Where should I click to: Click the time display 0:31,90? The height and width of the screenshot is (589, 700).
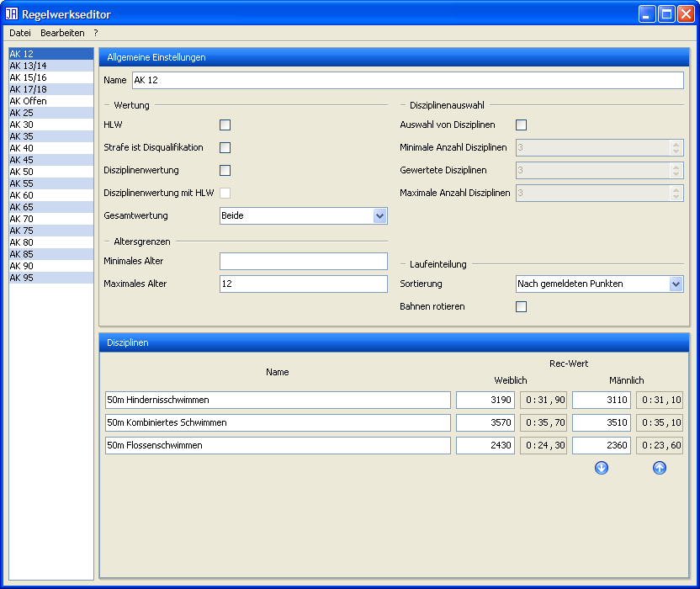tap(544, 401)
